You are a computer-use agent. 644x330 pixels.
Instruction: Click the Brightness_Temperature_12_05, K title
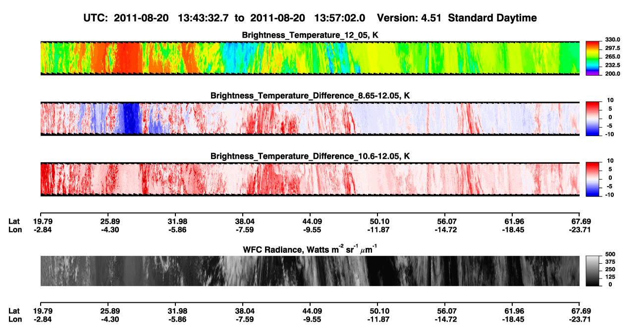(310, 35)
